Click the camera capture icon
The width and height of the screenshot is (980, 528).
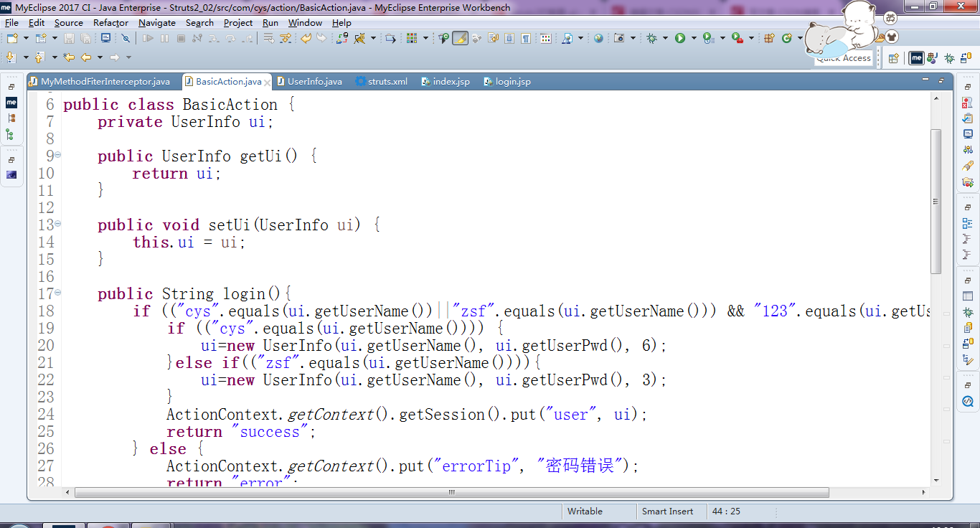618,38
